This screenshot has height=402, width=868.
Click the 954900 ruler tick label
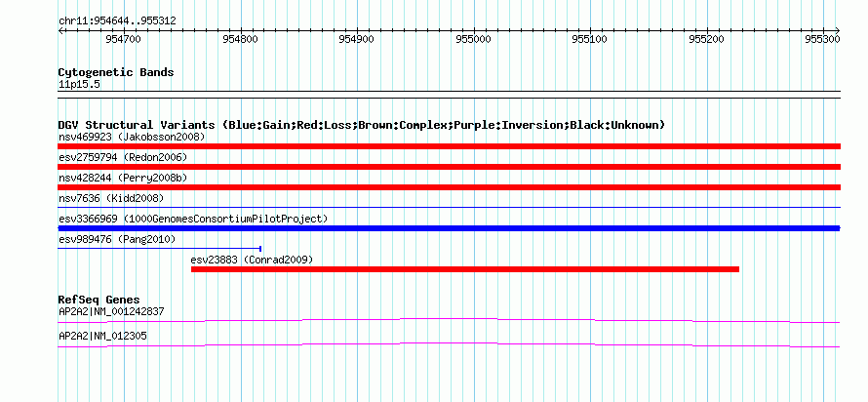click(x=357, y=39)
